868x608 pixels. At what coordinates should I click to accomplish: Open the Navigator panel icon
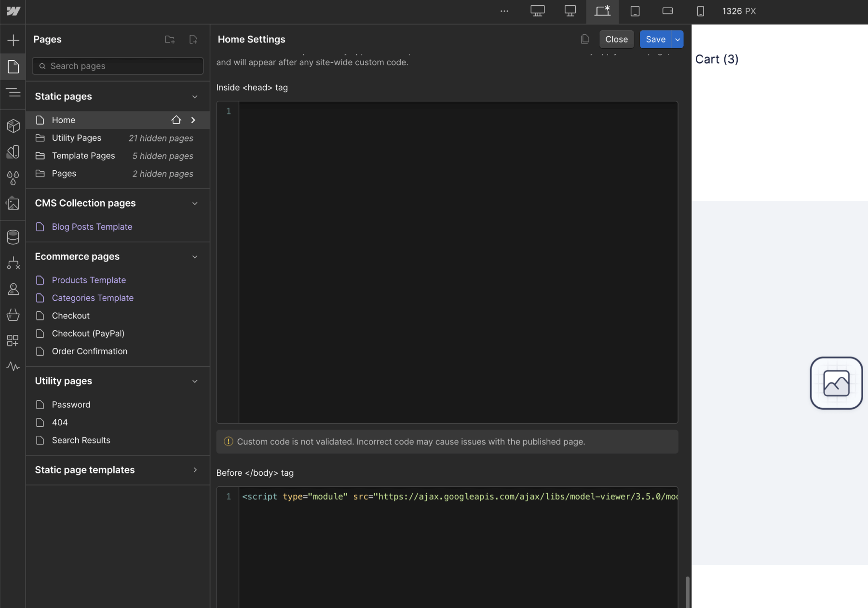pyautogui.click(x=13, y=92)
